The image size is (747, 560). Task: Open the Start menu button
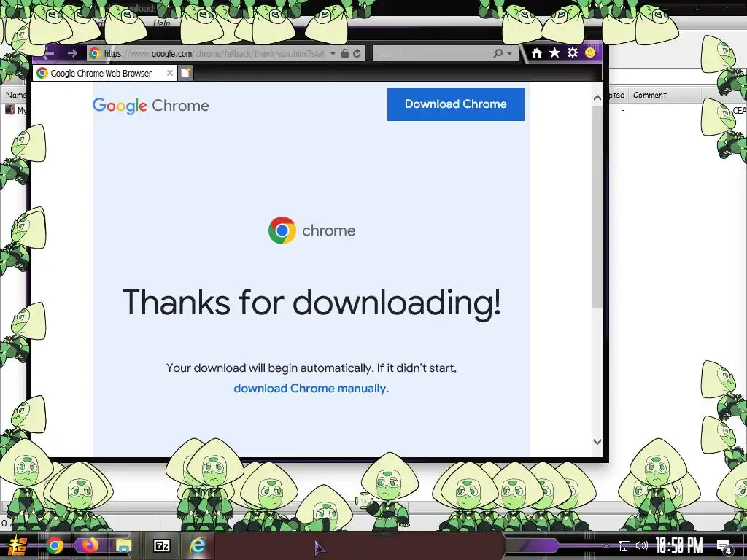coord(18,545)
